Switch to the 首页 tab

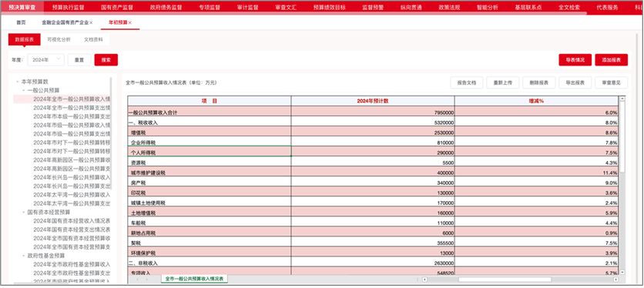coord(21,22)
